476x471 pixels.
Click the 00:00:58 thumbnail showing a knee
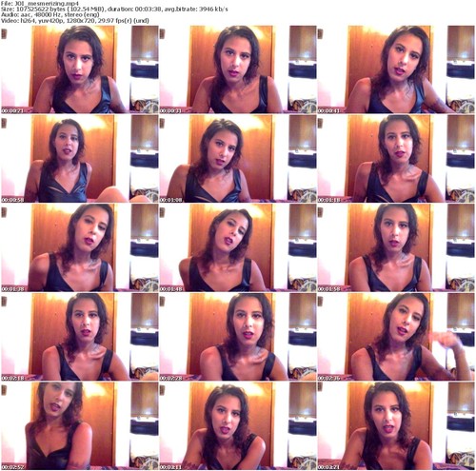point(80,159)
